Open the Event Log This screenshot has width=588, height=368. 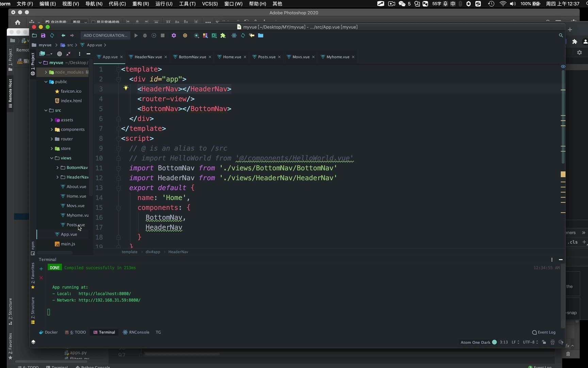click(x=544, y=332)
